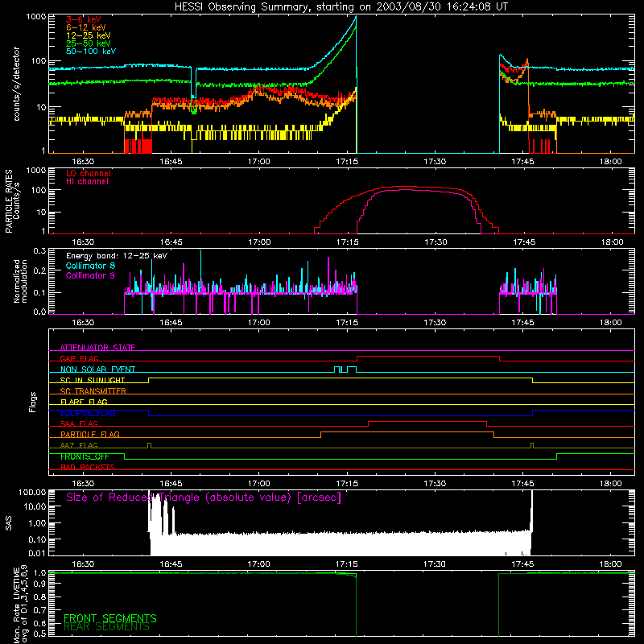Click the olive AAZ FLAG label

pos(79,445)
